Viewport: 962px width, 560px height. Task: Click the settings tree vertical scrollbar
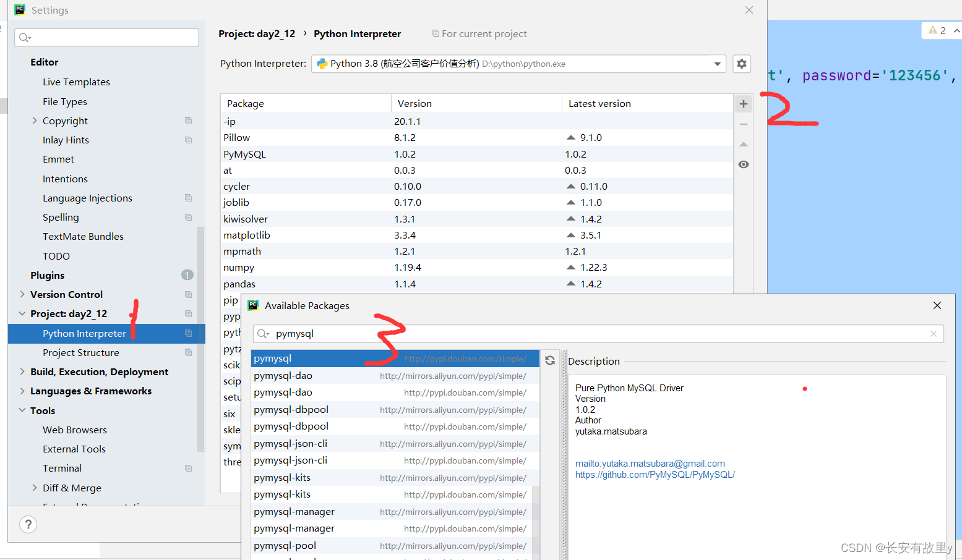[201, 340]
